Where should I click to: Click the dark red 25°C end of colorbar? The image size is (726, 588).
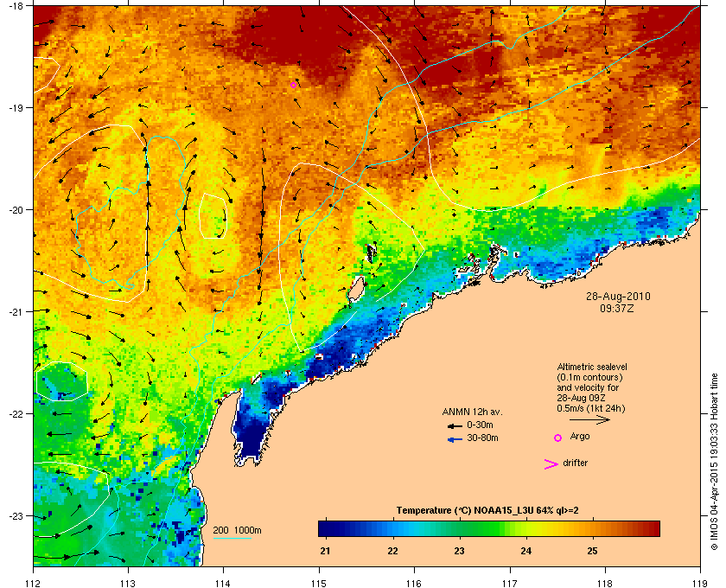[x=648, y=528]
